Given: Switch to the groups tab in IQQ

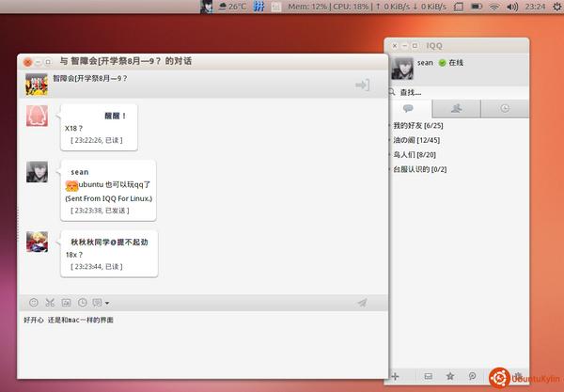Looking at the screenshot, I should (x=458, y=108).
